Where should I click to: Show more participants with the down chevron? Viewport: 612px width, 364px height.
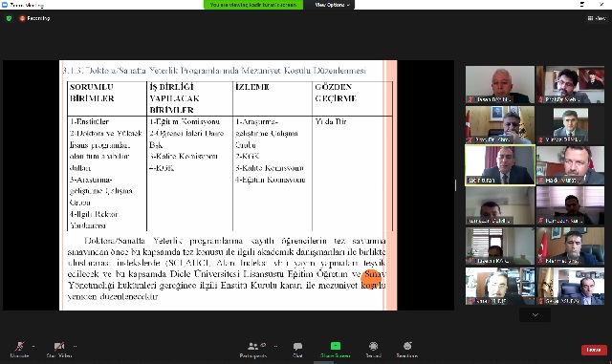point(535,315)
